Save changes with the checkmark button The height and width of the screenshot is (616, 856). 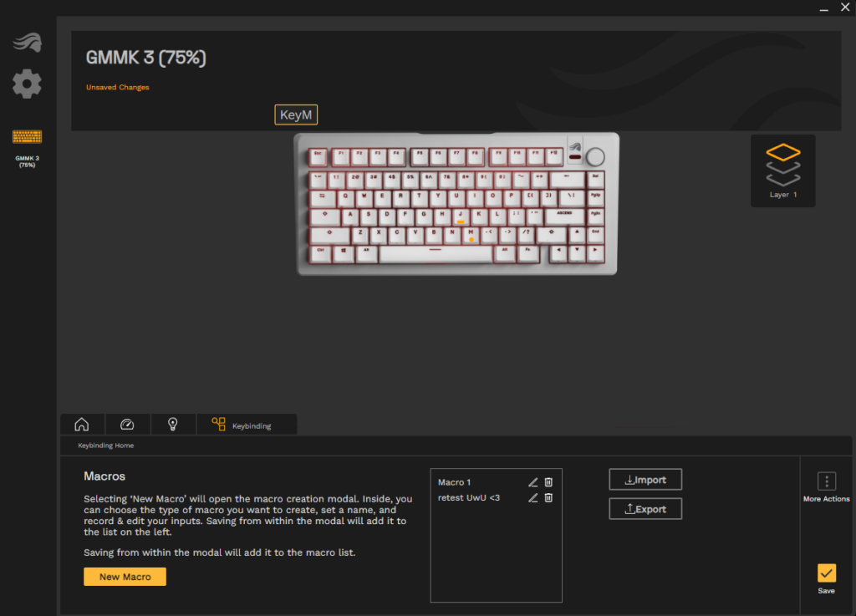pyautogui.click(x=827, y=573)
